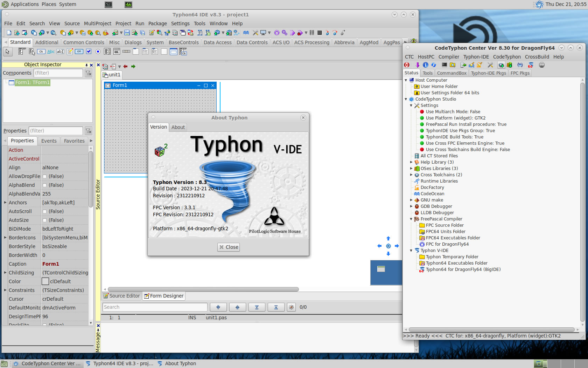The height and width of the screenshot is (368, 588).
Task: Select the TCheckBox component in the palette
Action: (x=89, y=52)
